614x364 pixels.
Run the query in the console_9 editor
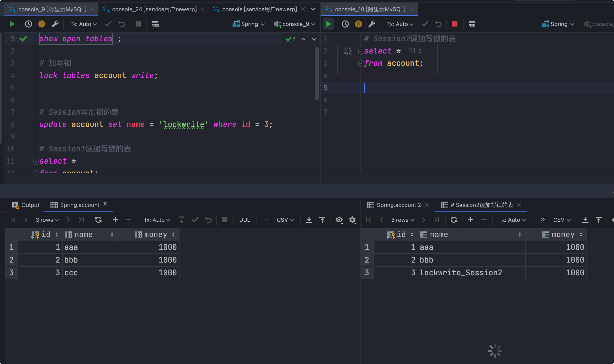pyautogui.click(x=12, y=24)
